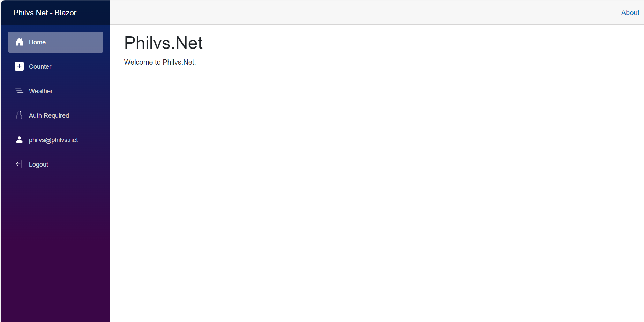Open the Home nav item label
The image size is (644, 322).
37,42
